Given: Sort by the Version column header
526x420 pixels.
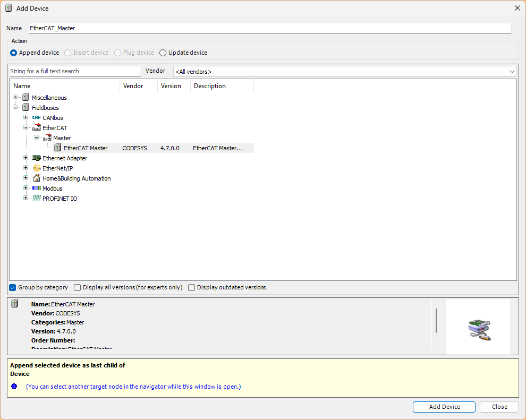Looking at the screenshot, I should click(x=174, y=86).
